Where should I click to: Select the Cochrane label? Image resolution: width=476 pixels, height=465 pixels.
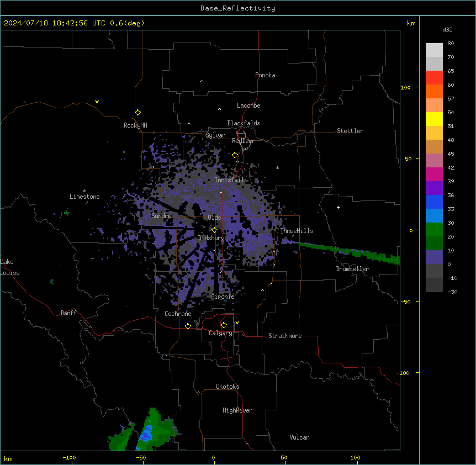pos(178,314)
